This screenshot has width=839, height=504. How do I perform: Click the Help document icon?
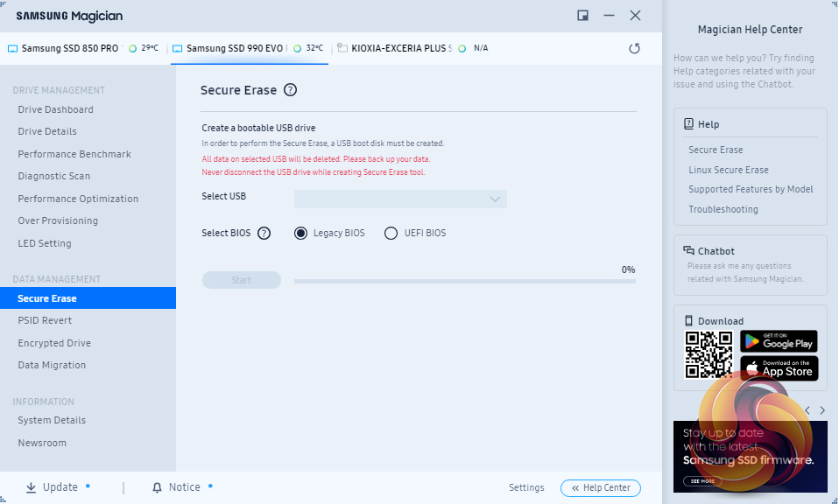coord(688,124)
